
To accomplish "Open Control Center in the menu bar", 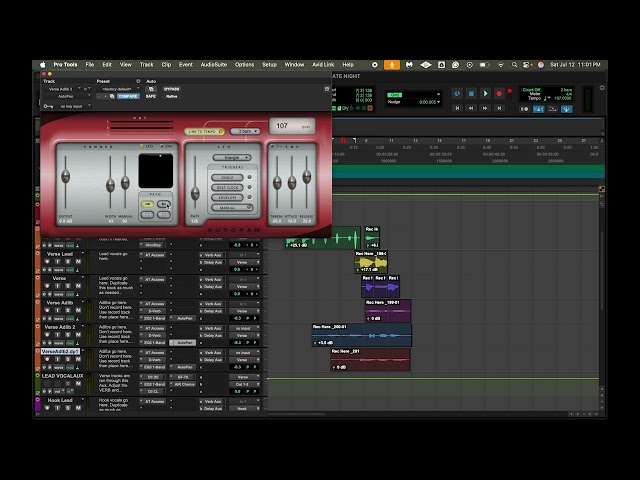I will (x=527, y=64).
